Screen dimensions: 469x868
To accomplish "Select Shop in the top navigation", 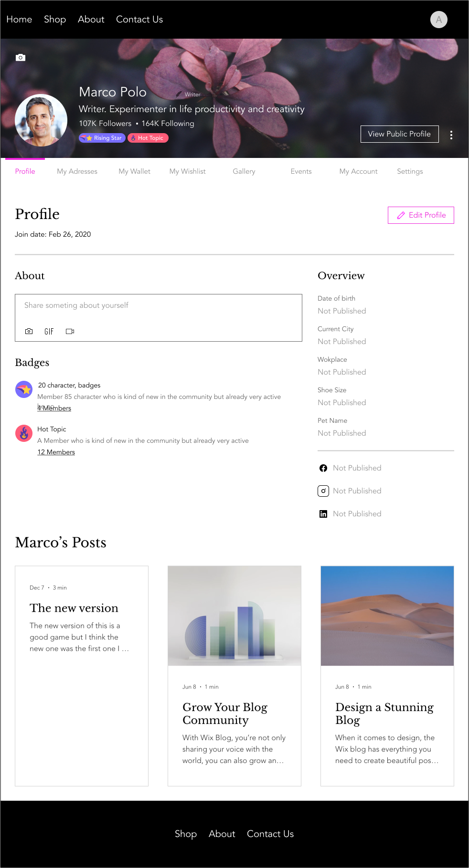I will pyautogui.click(x=55, y=20).
